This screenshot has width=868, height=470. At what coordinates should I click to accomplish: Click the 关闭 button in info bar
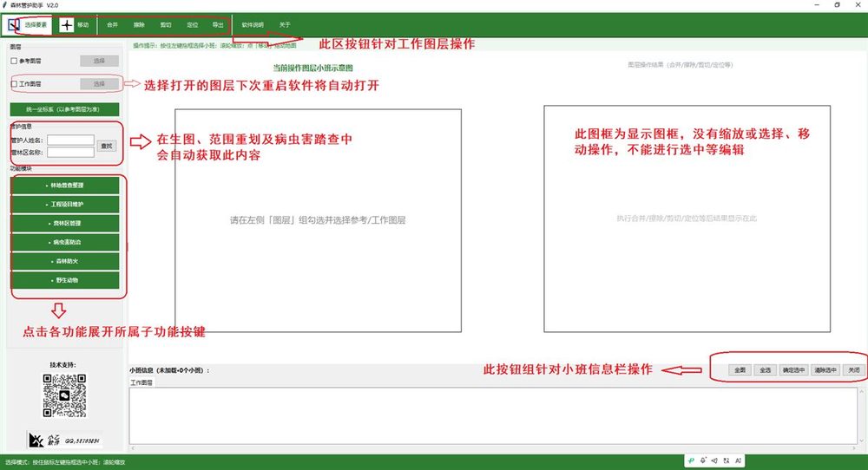pyautogui.click(x=854, y=370)
